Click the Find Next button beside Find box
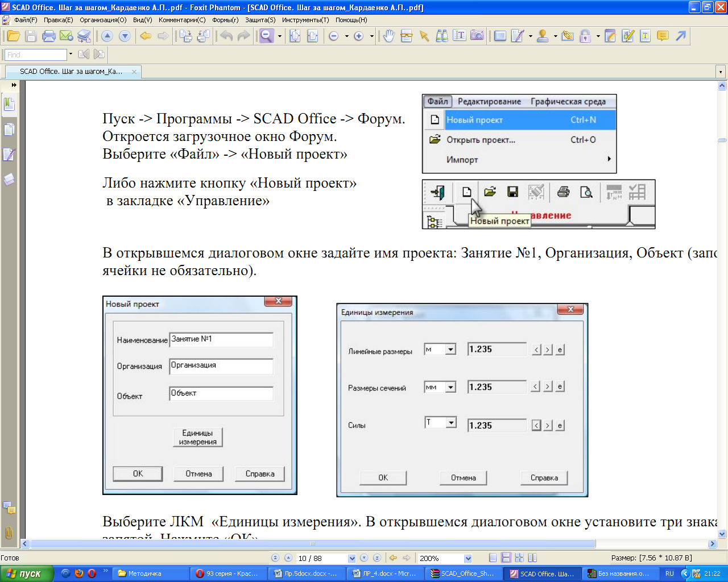Image resolution: width=728 pixels, height=582 pixels. (x=99, y=55)
